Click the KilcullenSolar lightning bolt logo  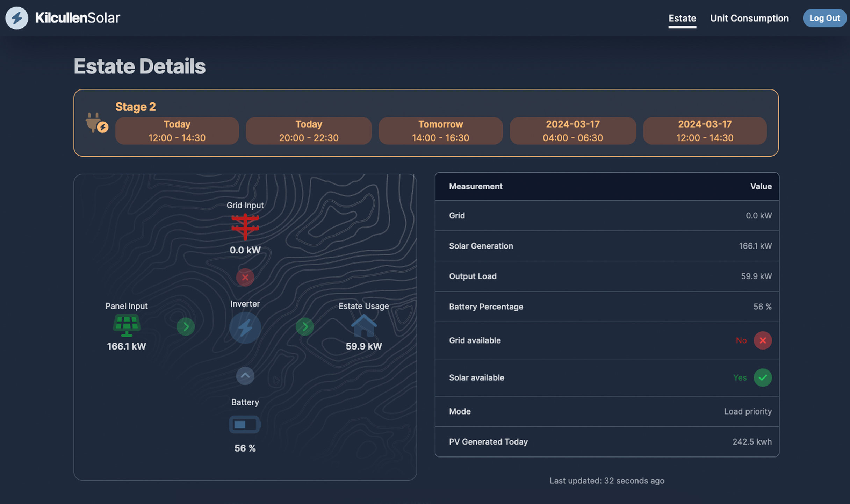tap(16, 18)
